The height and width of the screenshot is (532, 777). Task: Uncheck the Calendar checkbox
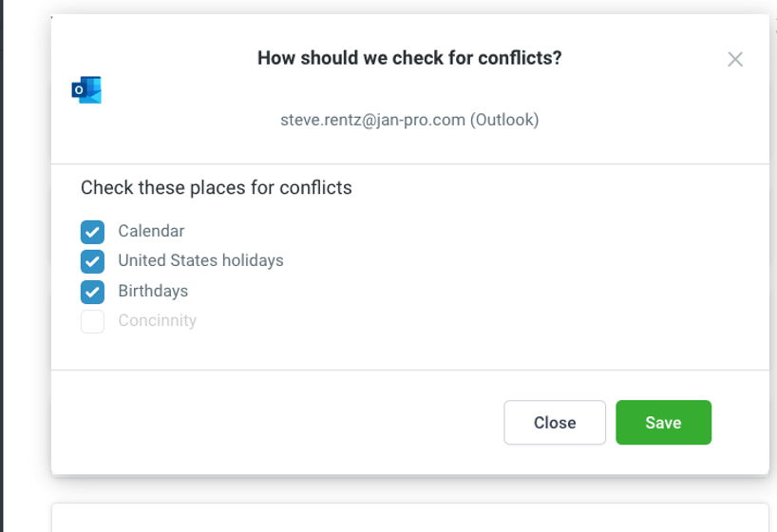point(92,232)
